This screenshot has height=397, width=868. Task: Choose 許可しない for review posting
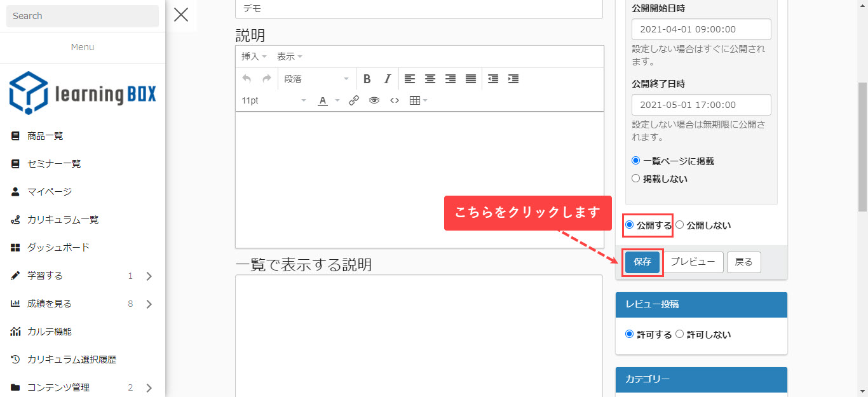680,334
